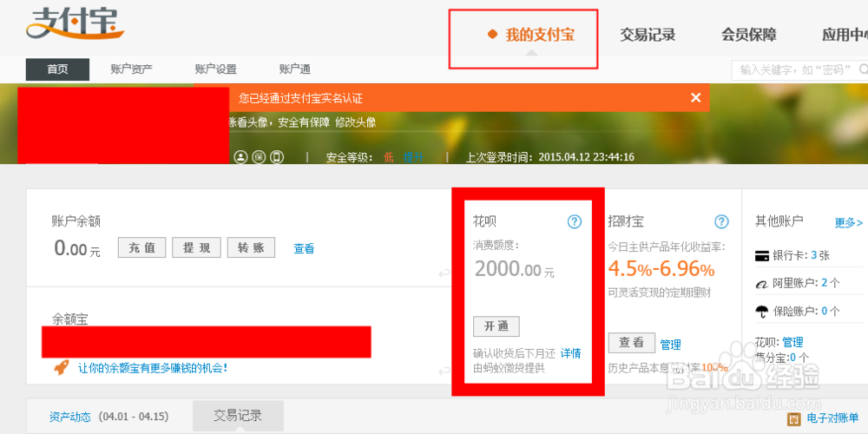Screen dimensions: 868x434
Task: Click the search magnifier icon
Action: pos(863,69)
